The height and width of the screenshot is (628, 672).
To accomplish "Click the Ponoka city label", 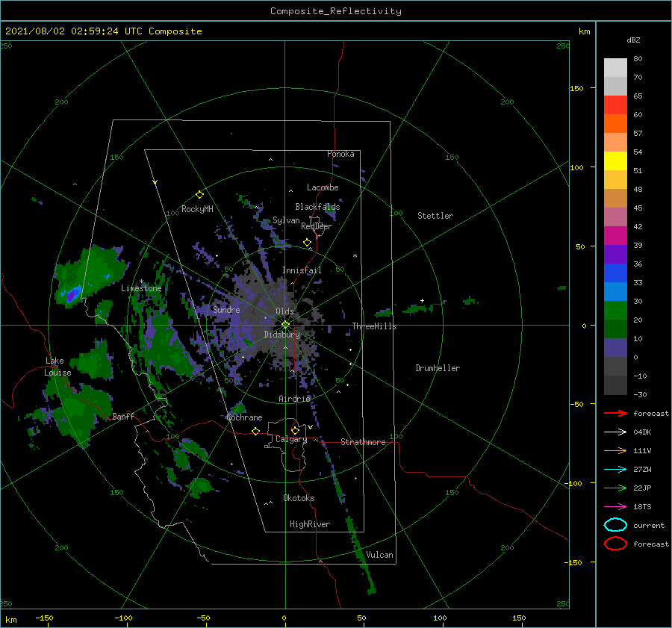I will [340, 154].
